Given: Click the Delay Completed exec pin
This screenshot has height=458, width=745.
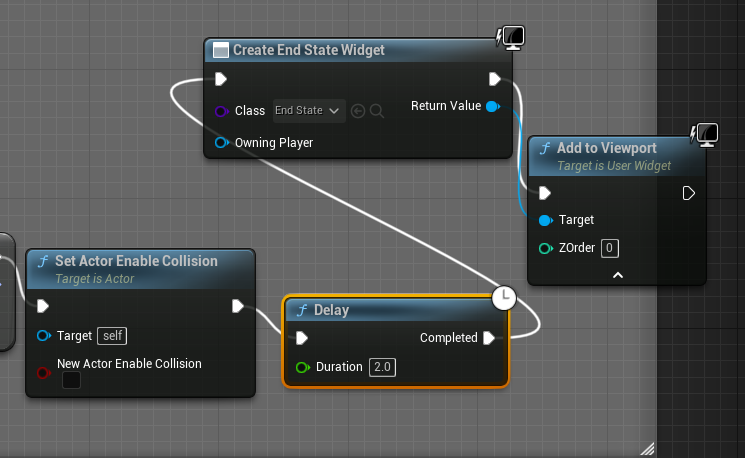Looking at the screenshot, I should coord(489,338).
